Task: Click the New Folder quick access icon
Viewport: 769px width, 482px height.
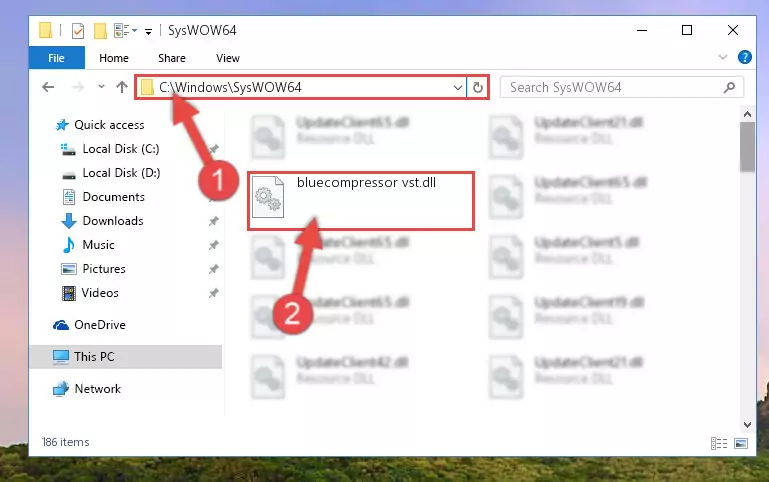Action: [x=100, y=30]
